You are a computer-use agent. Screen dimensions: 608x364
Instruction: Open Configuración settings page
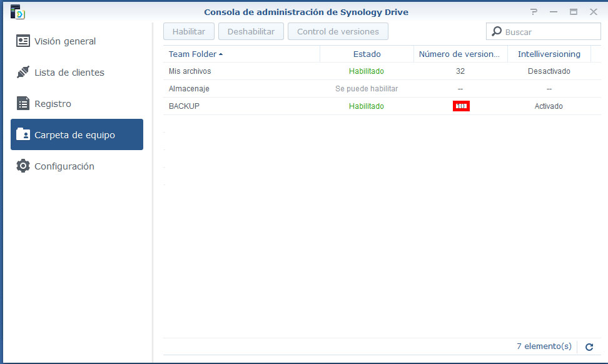tap(77, 166)
